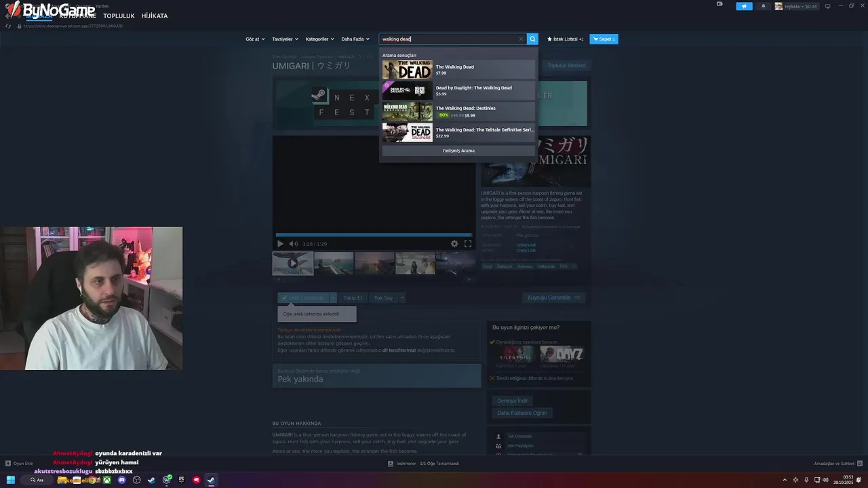This screenshot has width=868, height=488.
Task: Open the İndirmeler downloads status
Action: point(423,464)
